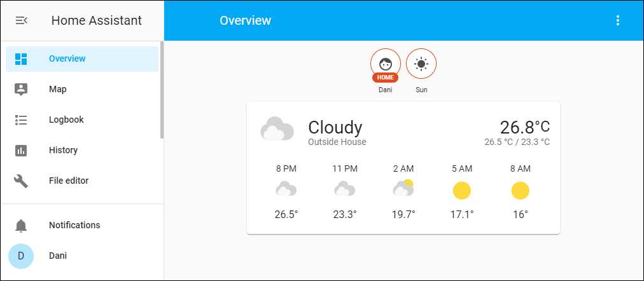Click the Logbook list icon
The image size is (644, 281).
(21, 120)
